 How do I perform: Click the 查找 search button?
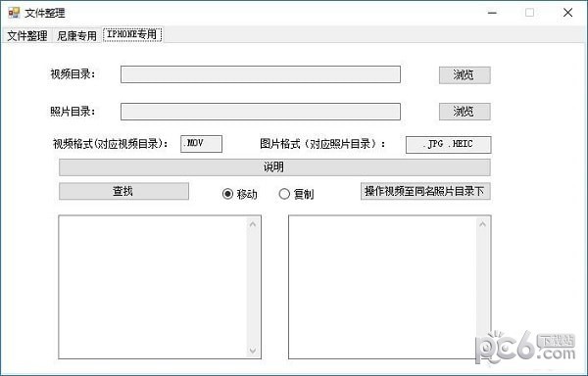coord(123,191)
